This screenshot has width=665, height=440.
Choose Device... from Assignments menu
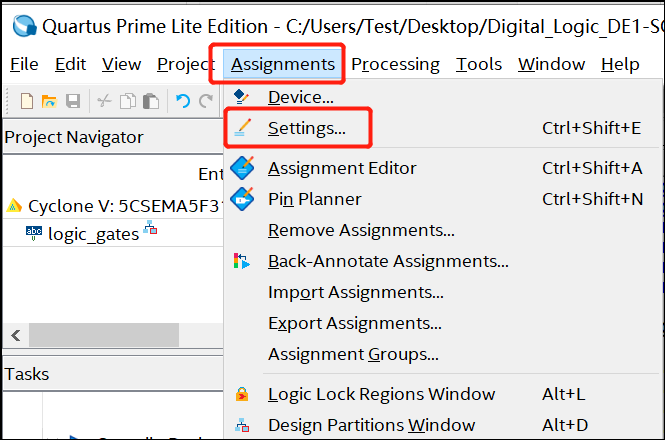coord(443,97)
